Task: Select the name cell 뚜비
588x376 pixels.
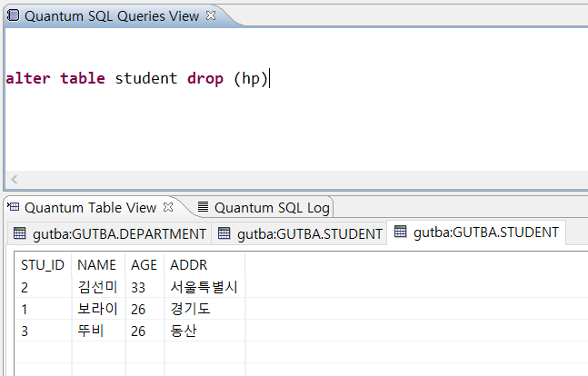Action: [98, 331]
